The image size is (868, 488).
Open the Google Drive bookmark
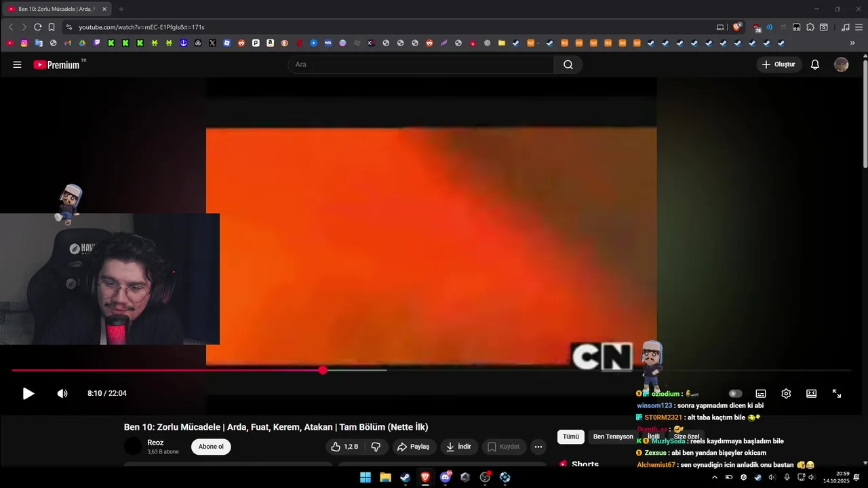point(82,43)
